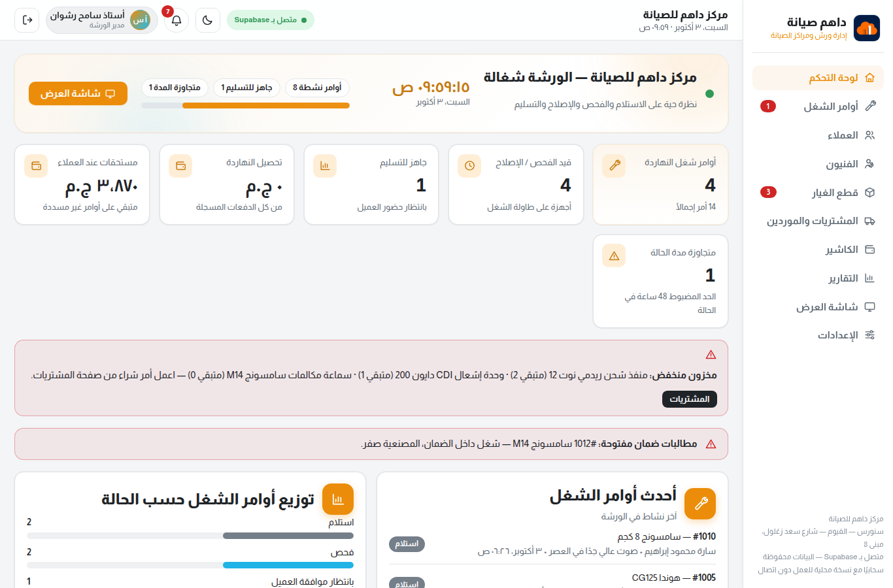Click wrench icon beside أحدث أوامر الشغل

(700, 504)
